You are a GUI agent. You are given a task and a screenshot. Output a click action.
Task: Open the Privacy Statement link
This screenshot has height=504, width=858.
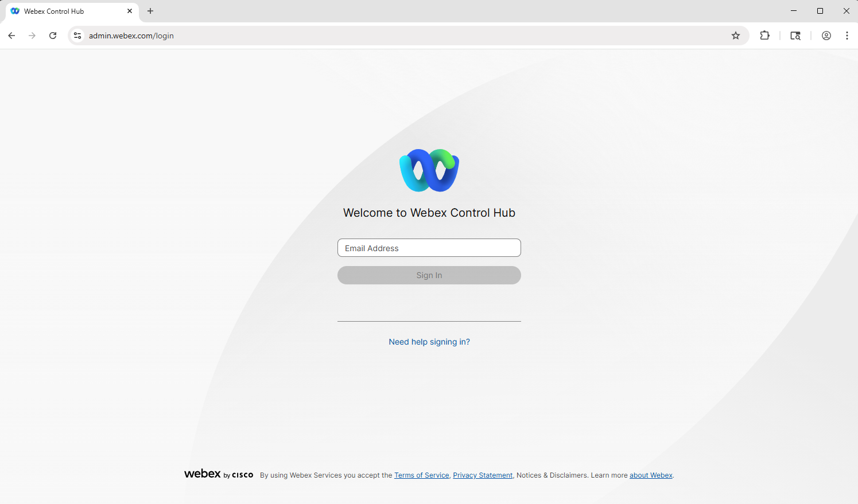(x=483, y=475)
